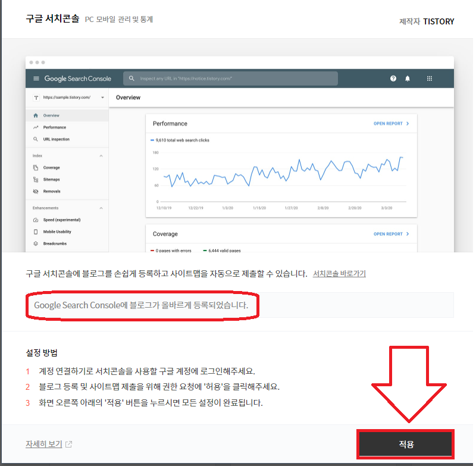The height and width of the screenshot is (466, 476).
Task: Click the Inspect any URL search field
Action: 230,79
